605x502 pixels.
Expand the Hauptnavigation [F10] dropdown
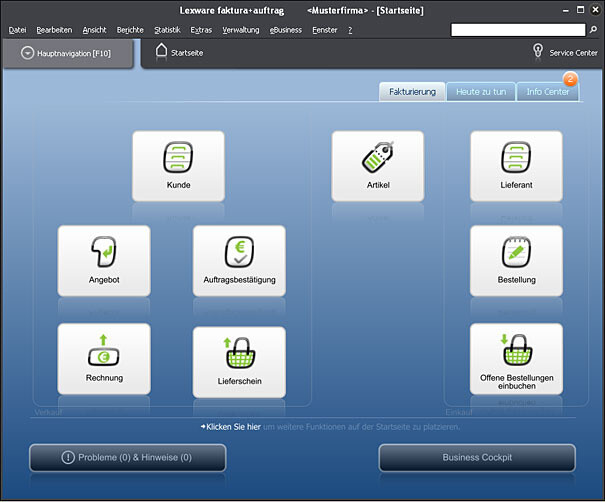click(27, 53)
